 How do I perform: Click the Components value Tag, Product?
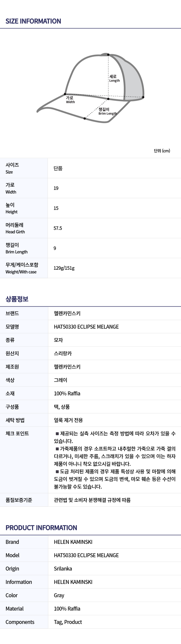coord(68,622)
